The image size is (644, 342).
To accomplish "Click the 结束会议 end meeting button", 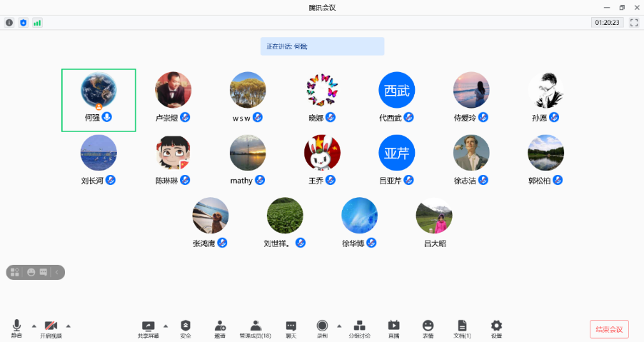I will (x=608, y=329).
